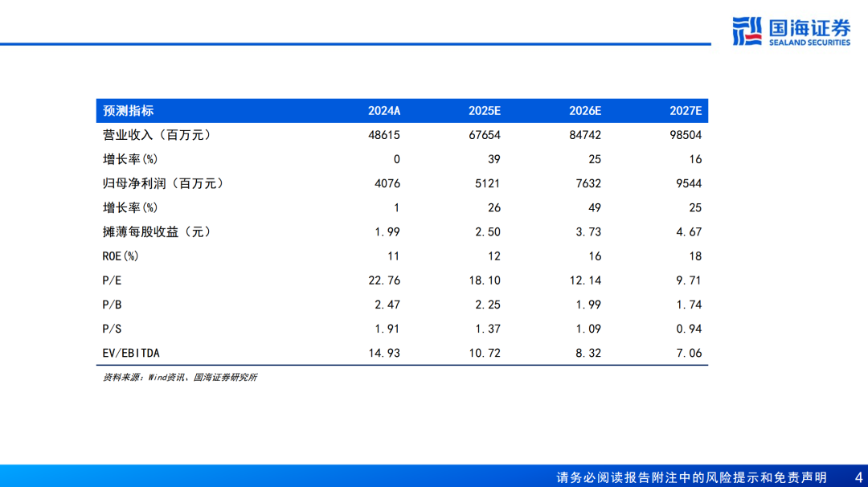Click EV/EBITDA value 7.06
The height and width of the screenshot is (487, 868).
(689, 353)
